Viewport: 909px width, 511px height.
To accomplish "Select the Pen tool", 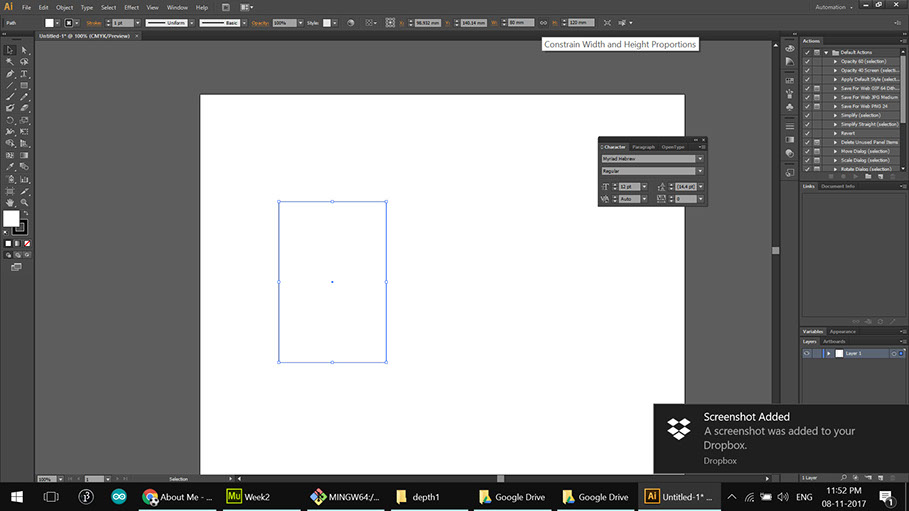I will point(10,73).
